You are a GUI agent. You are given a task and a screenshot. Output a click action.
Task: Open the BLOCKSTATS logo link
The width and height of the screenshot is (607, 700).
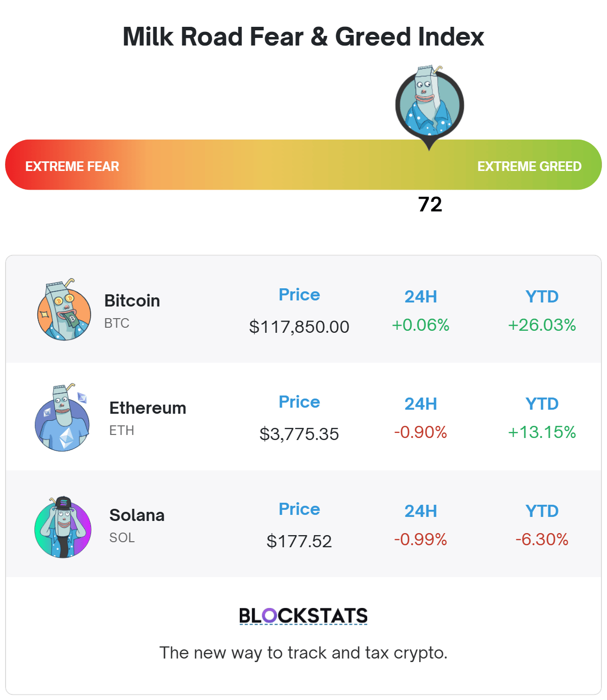click(x=303, y=616)
